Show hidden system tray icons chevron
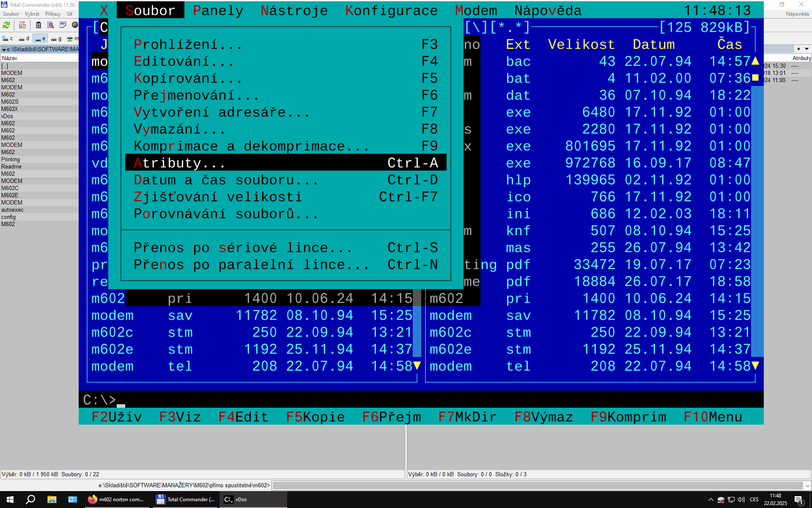Viewport: 812px width, 508px height. (710, 500)
